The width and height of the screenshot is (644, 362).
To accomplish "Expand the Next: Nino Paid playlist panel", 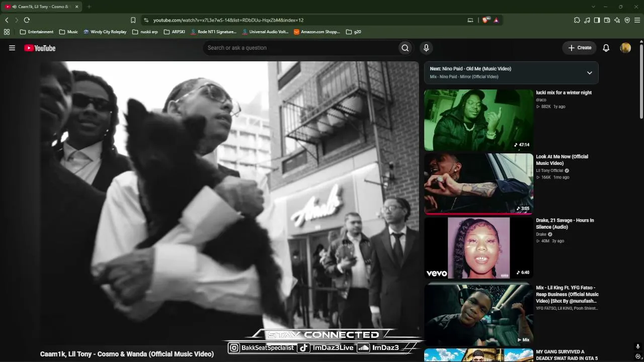I will (x=590, y=73).
